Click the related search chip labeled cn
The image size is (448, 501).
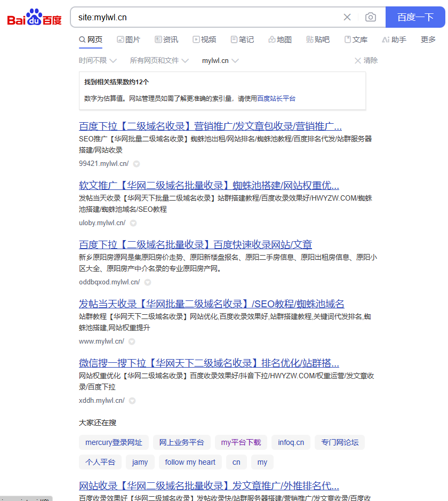(236, 462)
